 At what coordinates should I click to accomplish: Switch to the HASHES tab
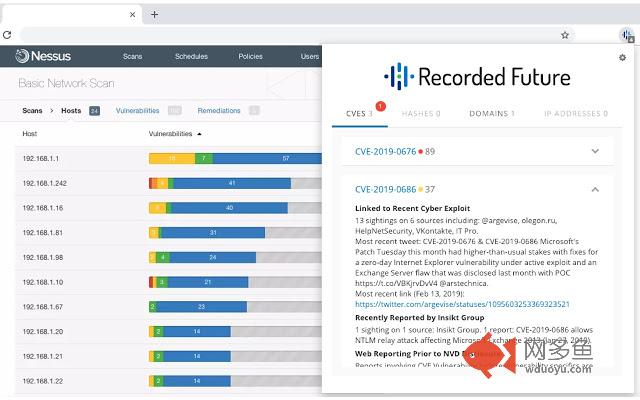(421, 113)
